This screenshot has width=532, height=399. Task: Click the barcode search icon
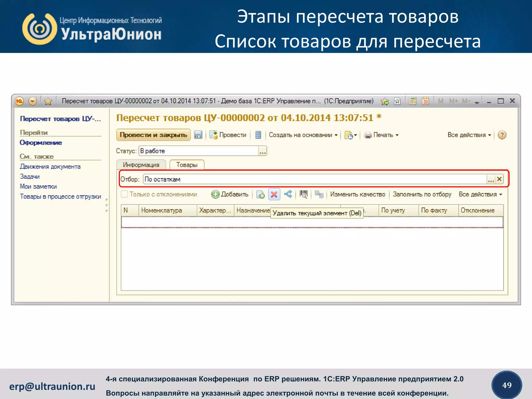[303, 194]
